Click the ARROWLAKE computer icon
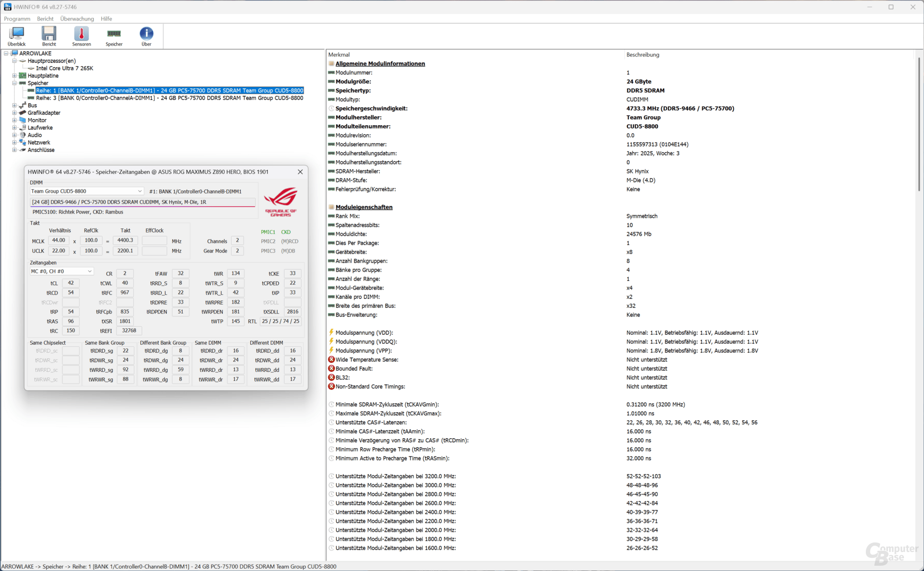924x571 pixels. click(x=15, y=53)
